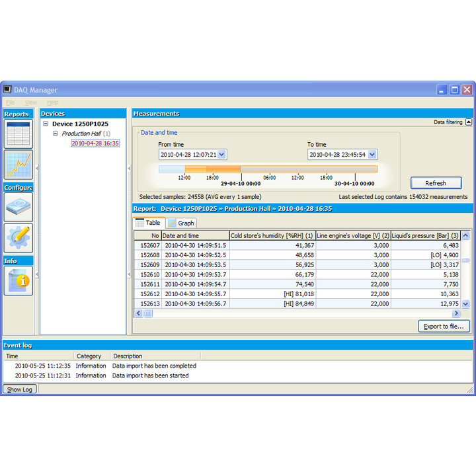Open the settings gear with pencil icon
The image size is (476, 476).
(18, 237)
